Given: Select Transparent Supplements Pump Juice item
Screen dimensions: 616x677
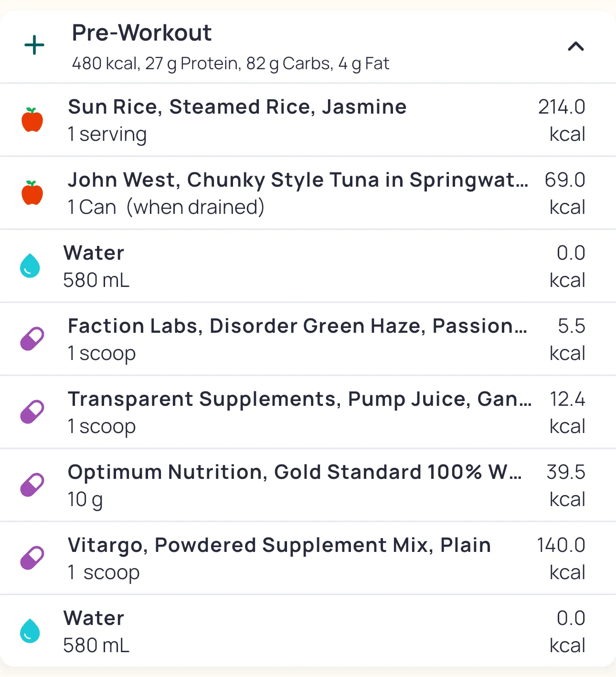Looking at the screenshot, I should point(299,399).
